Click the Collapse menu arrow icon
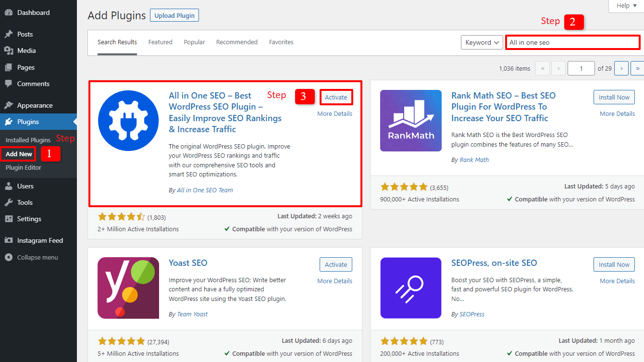The height and width of the screenshot is (362, 644). pyautogui.click(x=8, y=257)
